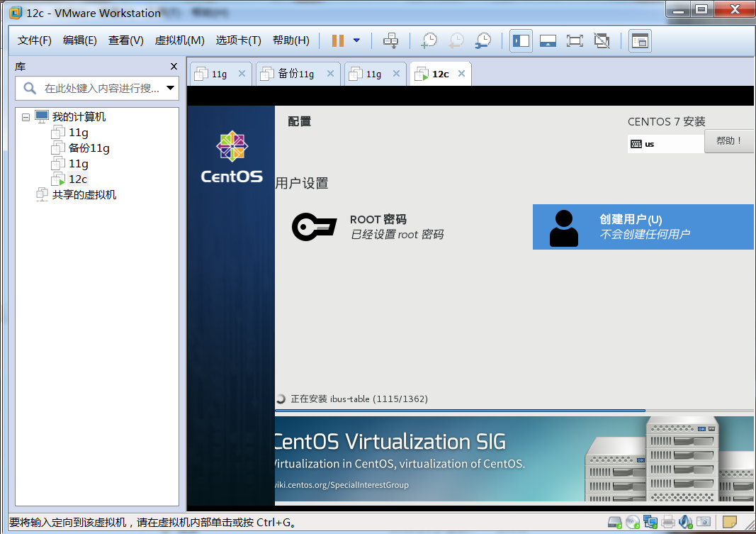Maximize the VMware Workstation window
The image size is (756, 534).
[x=701, y=9]
